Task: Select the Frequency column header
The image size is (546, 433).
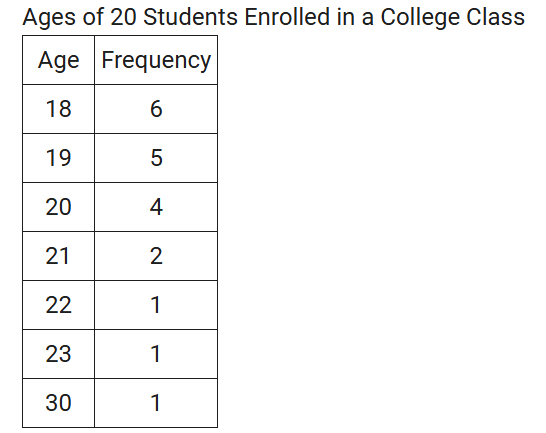Action: (156, 60)
